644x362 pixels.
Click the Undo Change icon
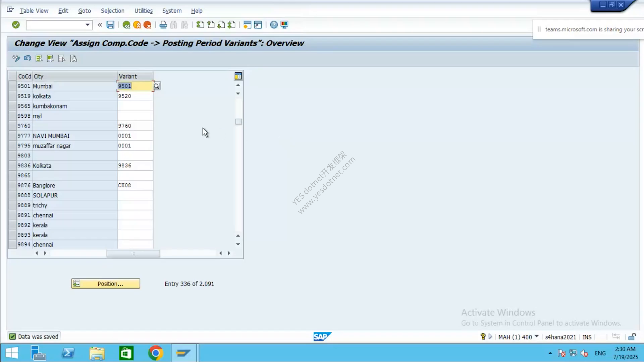(28, 59)
